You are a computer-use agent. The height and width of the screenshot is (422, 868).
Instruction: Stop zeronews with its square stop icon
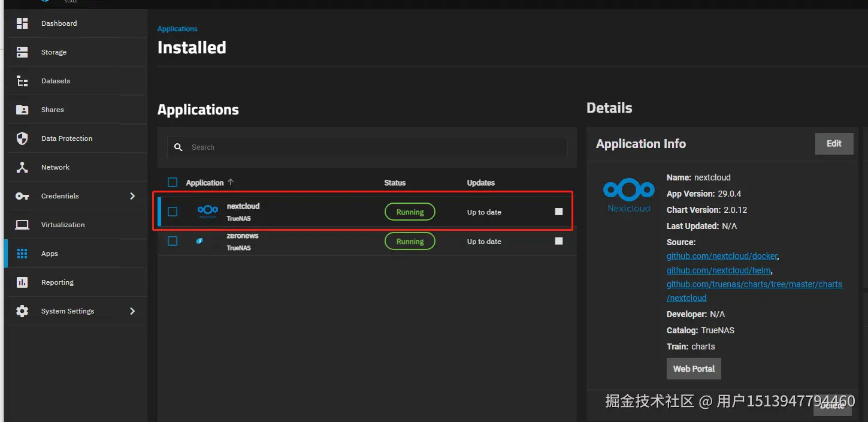559,241
